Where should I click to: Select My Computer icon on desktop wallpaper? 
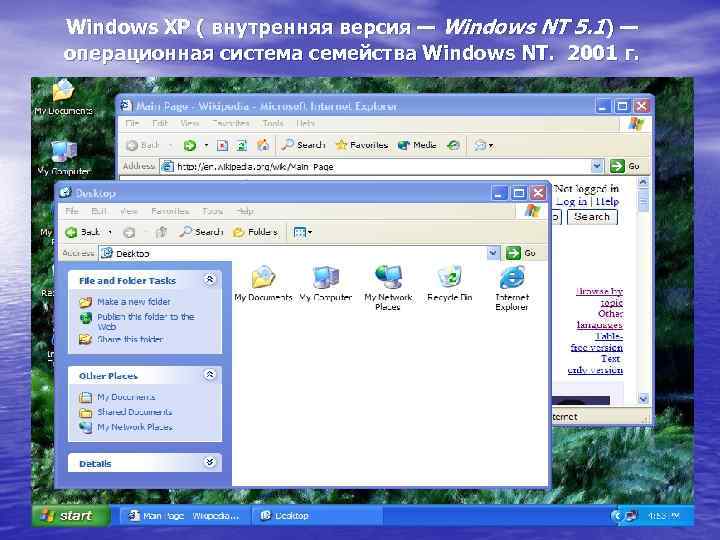(x=63, y=158)
